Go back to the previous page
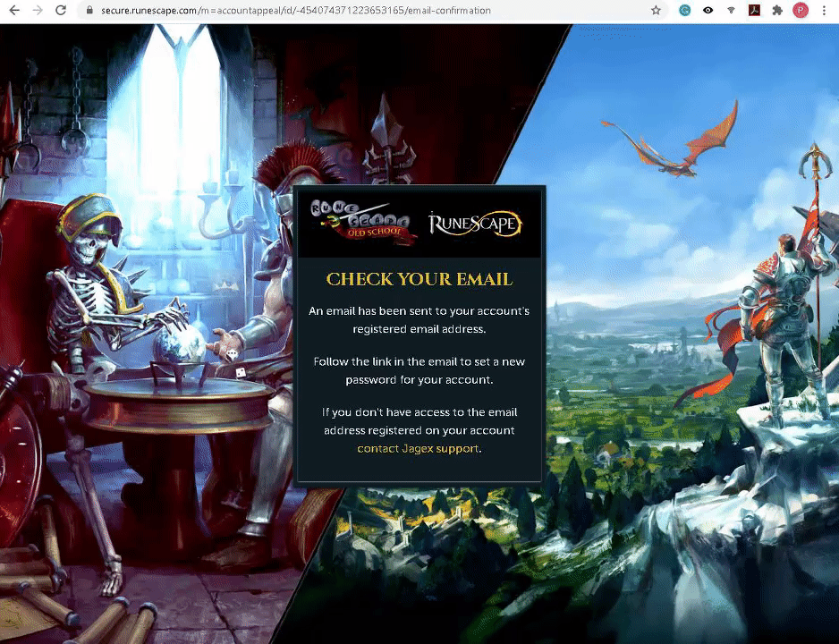This screenshot has height=644, width=839. coord(14,10)
